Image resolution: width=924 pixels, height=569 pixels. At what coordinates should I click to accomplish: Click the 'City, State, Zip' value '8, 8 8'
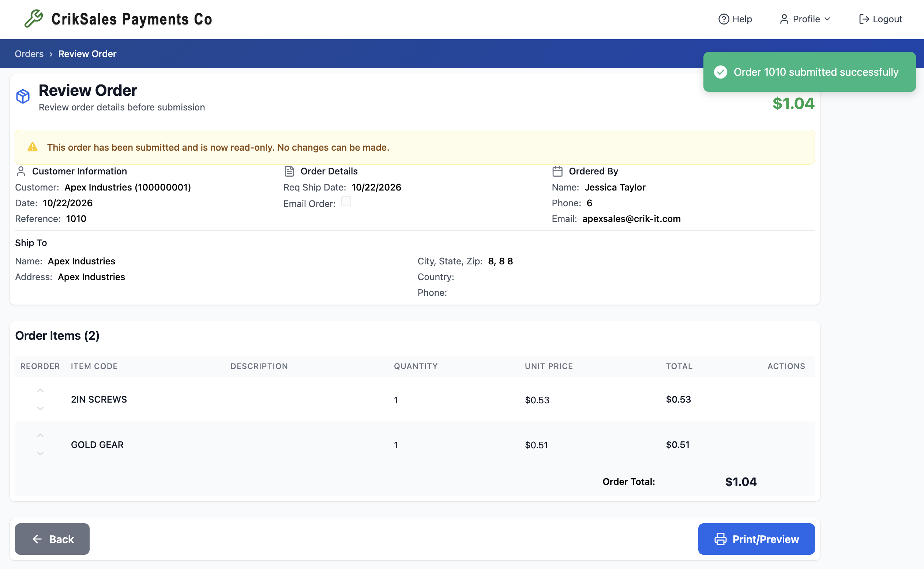click(x=500, y=261)
